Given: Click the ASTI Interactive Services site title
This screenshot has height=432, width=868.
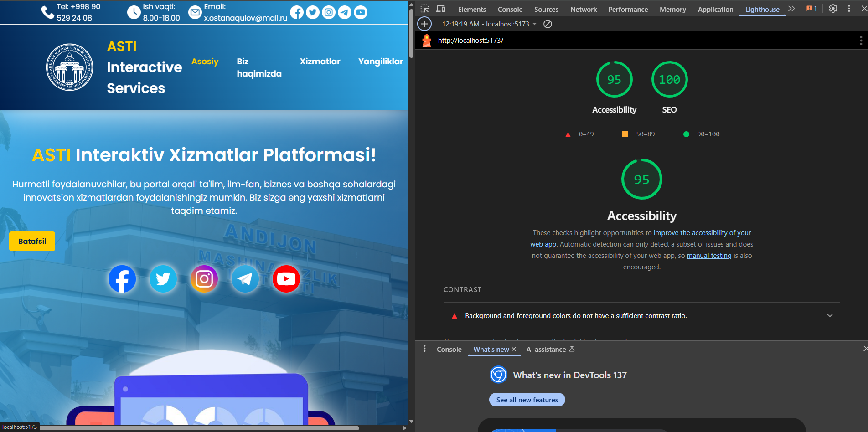Looking at the screenshot, I should tap(145, 67).
